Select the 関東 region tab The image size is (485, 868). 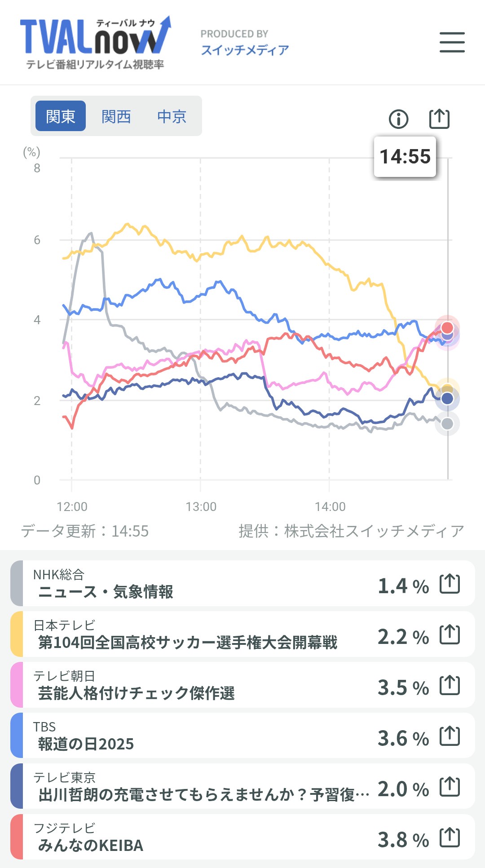(61, 116)
